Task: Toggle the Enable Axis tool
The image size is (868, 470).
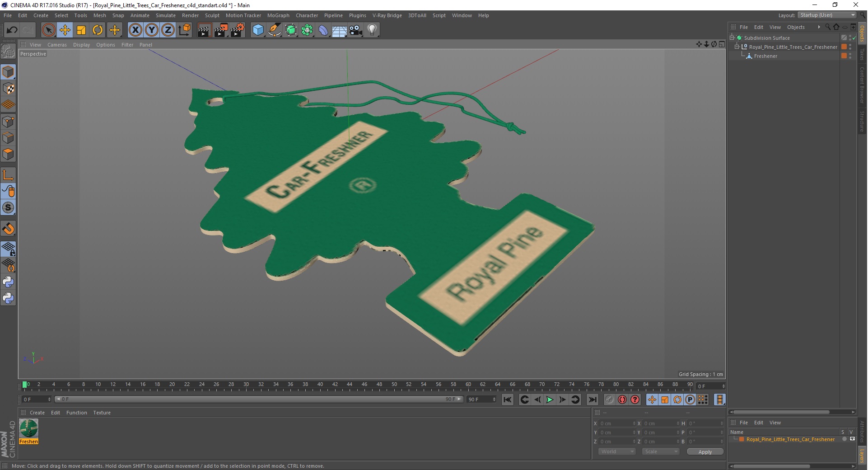Action: tap(8, 175)
